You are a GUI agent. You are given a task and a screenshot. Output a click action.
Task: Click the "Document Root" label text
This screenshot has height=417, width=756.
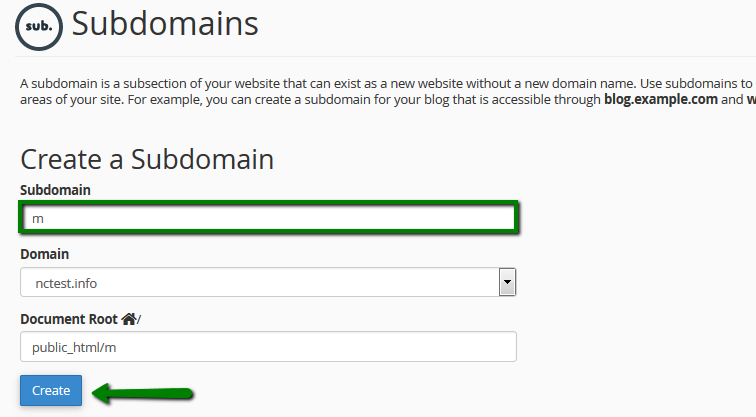[x=69, y=319]
